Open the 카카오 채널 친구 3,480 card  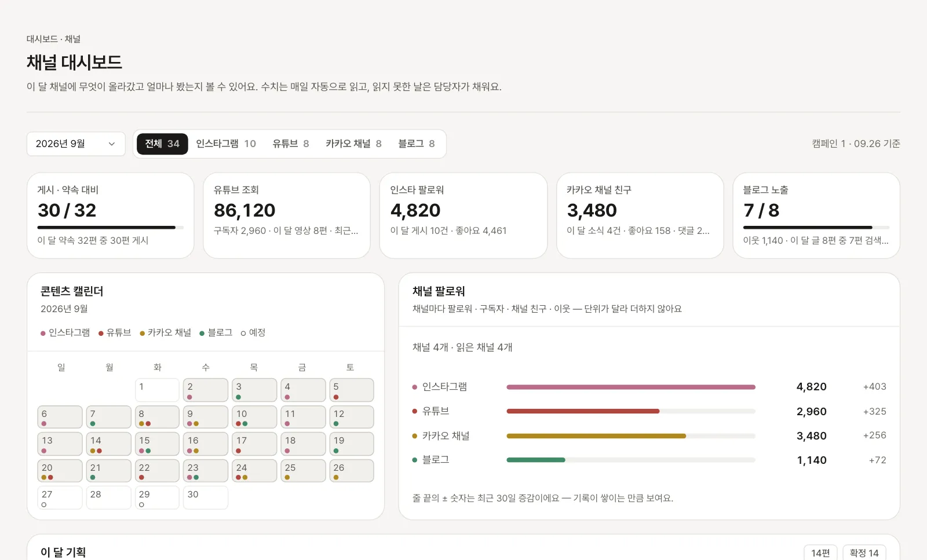click(640, 215)
